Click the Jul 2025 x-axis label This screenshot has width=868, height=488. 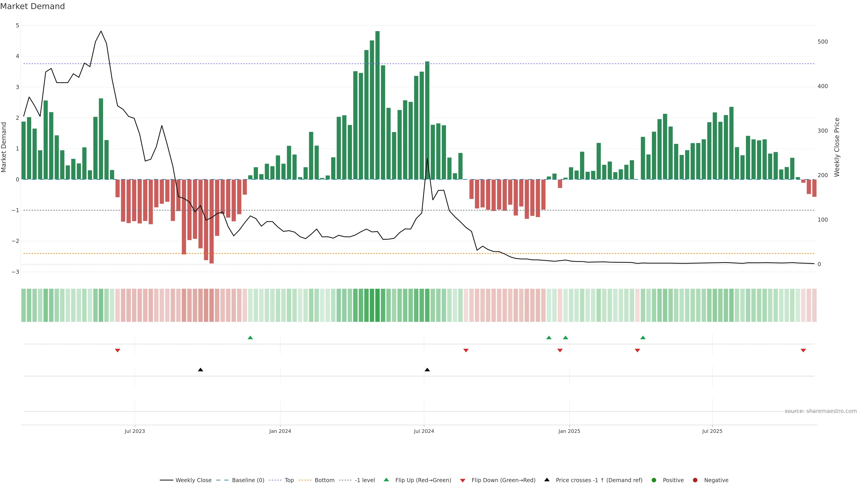712,431
